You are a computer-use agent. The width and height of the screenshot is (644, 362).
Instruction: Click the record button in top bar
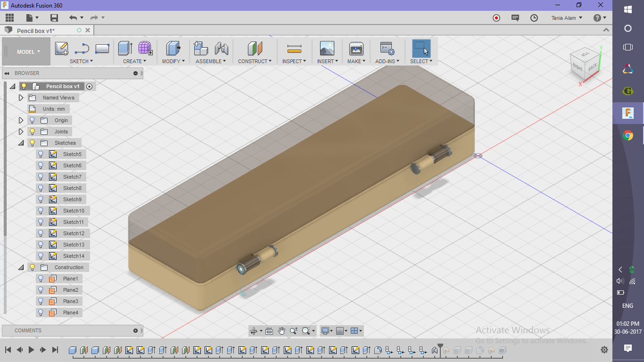[x=496, y=18]
